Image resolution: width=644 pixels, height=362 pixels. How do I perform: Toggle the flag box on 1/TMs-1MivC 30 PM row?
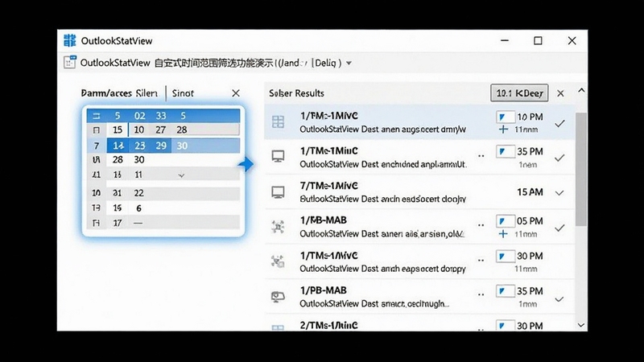pyautogui.click(x=506, y=256)
